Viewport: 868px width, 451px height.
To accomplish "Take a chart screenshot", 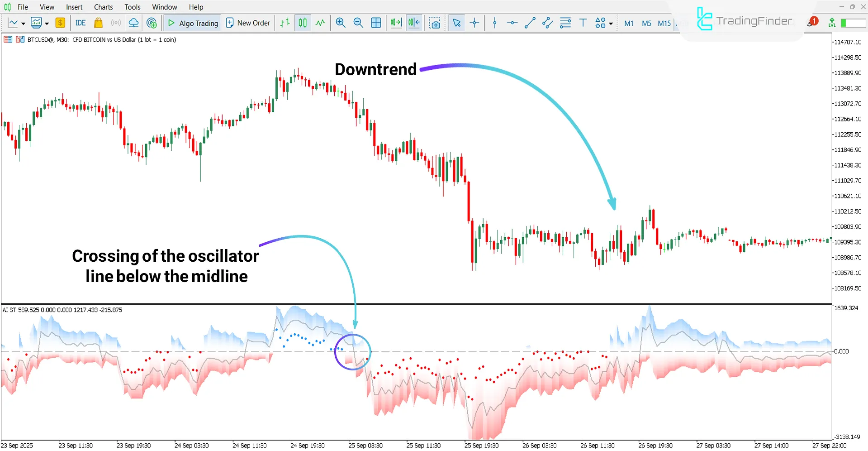I will point(435,23).
